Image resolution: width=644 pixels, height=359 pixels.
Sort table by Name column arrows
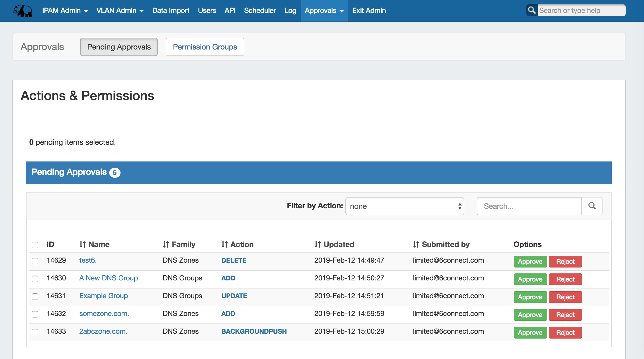(82, 244)
